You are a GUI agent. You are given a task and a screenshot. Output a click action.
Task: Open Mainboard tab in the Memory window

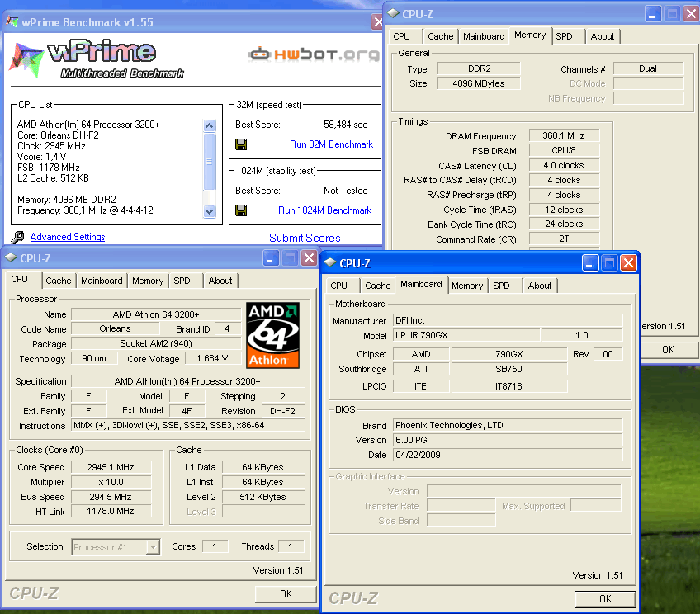484,36
